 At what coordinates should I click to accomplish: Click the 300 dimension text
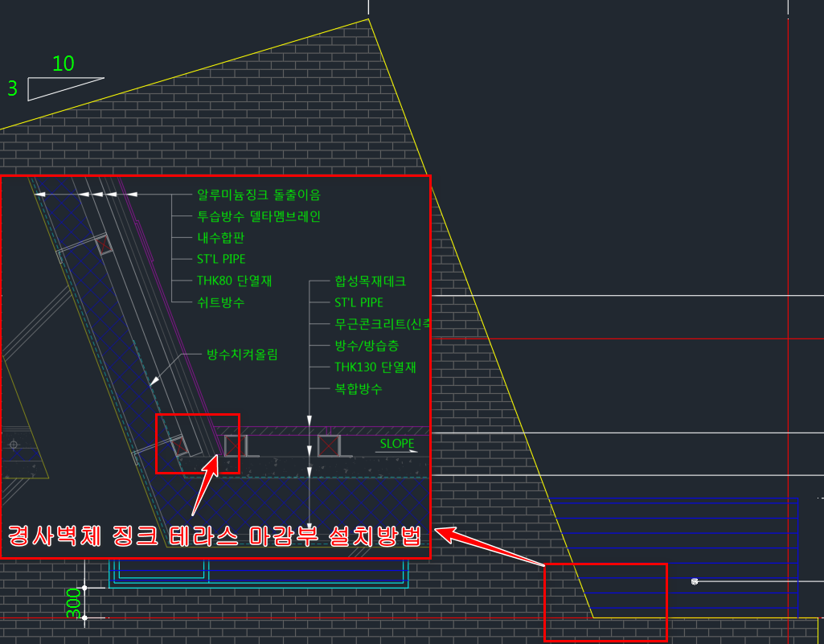tap(74, 602)
